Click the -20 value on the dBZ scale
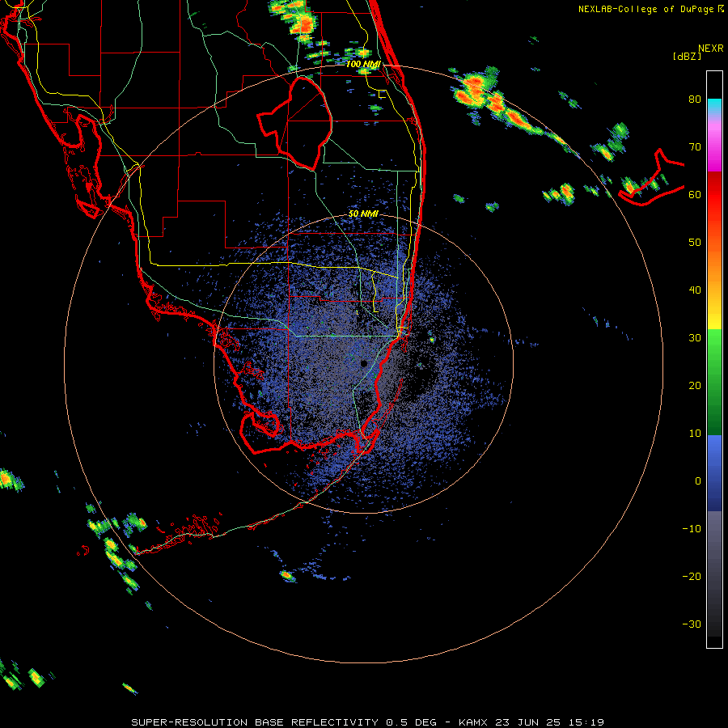 click(x=692, y=576)
